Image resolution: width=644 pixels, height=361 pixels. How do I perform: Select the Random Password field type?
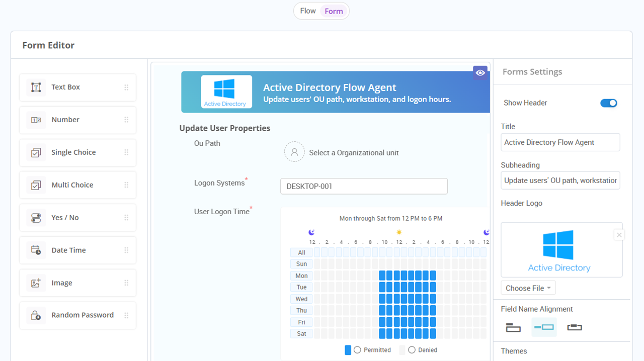pyautogui.click(x=77, y=315)
